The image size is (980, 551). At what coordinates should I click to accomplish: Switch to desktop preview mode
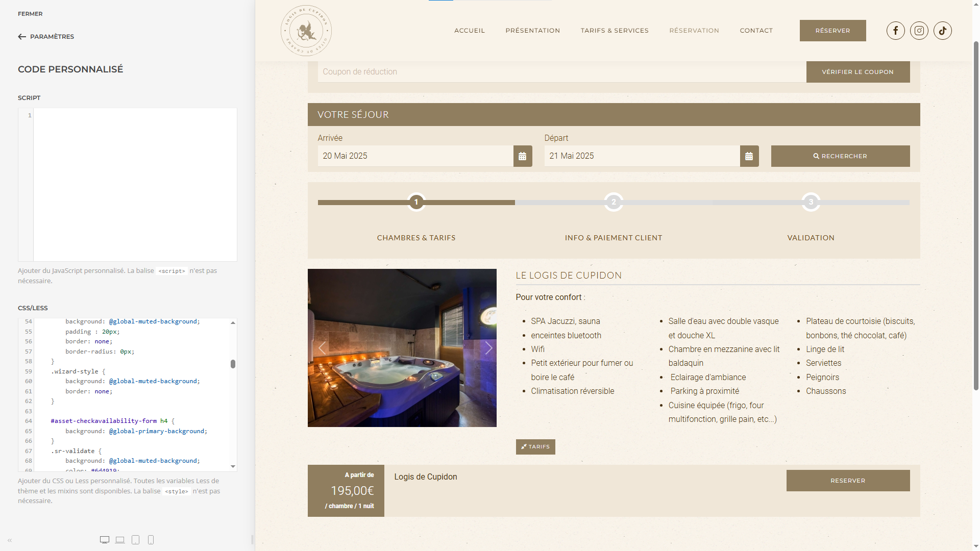click(x=105, y=540)
